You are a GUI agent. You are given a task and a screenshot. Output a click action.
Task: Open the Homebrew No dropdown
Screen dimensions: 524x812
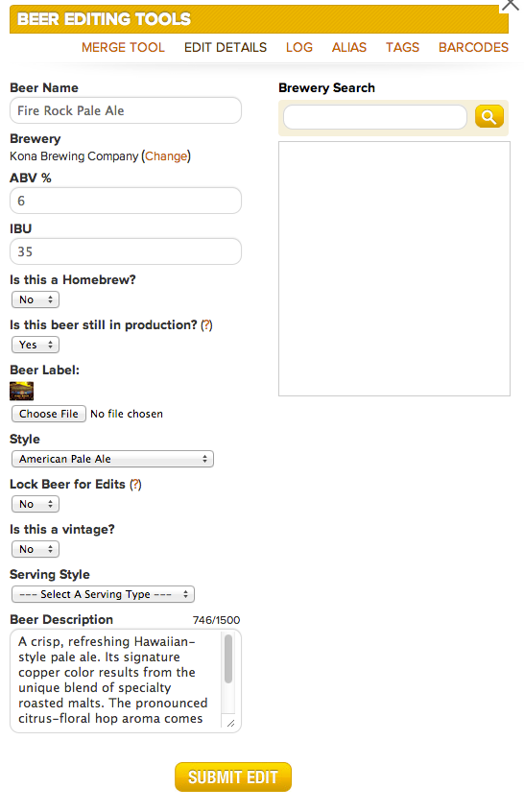coord(36,299)
